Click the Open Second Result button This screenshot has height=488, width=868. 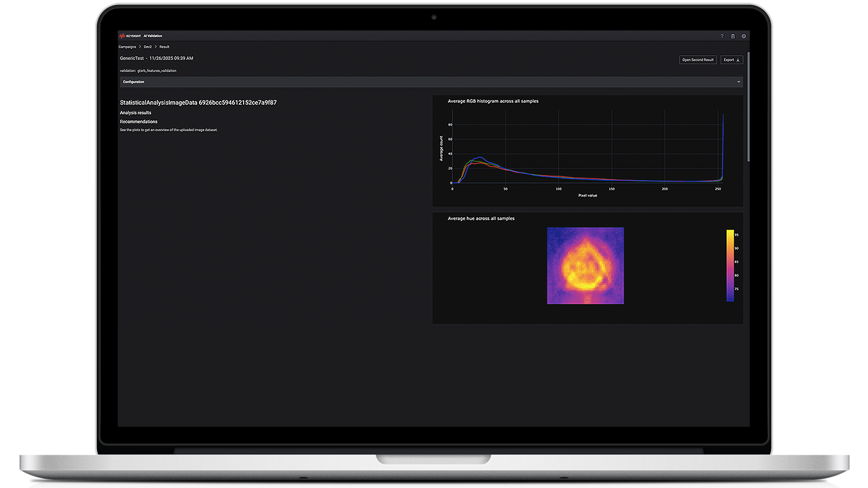click(x=698, y=60)
